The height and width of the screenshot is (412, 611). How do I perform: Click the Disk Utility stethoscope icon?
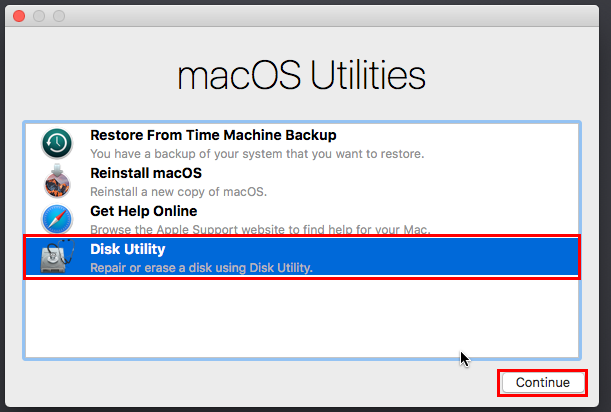coord(57,258)
